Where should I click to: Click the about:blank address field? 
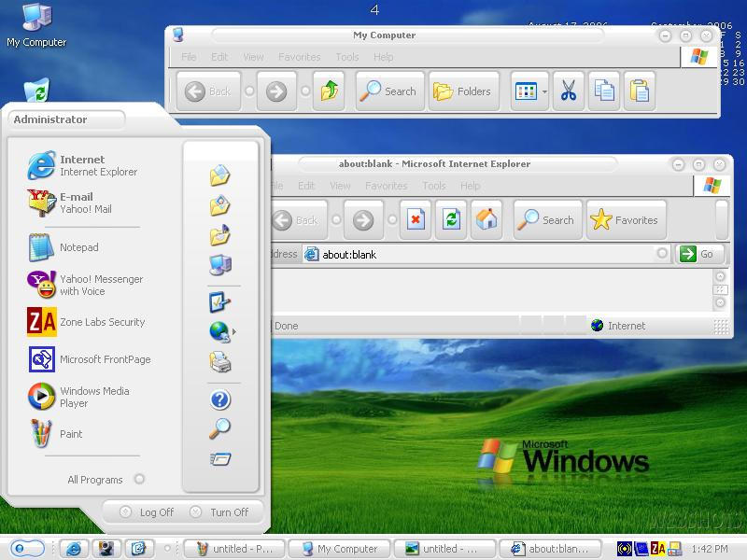click(x=486, y=254)
